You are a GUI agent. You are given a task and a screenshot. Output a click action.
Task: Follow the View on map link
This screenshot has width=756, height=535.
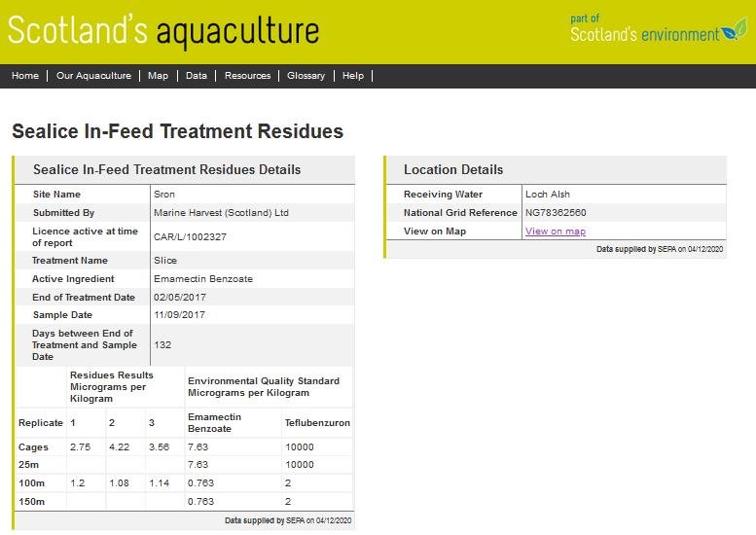pyautogui.click(x=555, y=232)
